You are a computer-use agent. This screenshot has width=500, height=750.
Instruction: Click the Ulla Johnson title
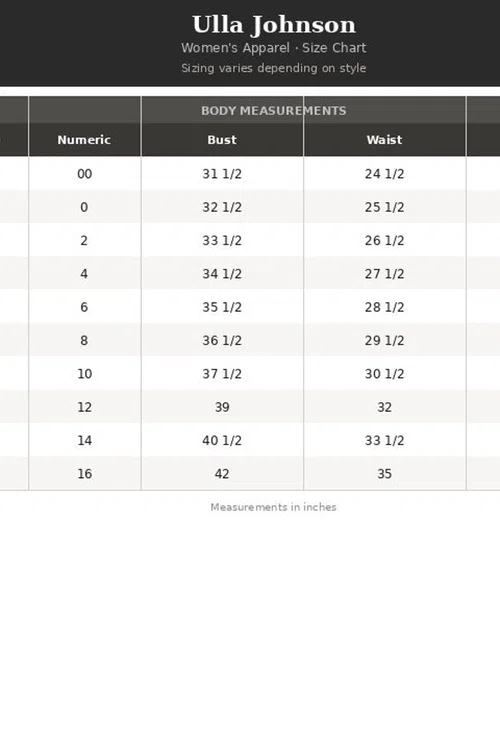click(x=274, y=24)
